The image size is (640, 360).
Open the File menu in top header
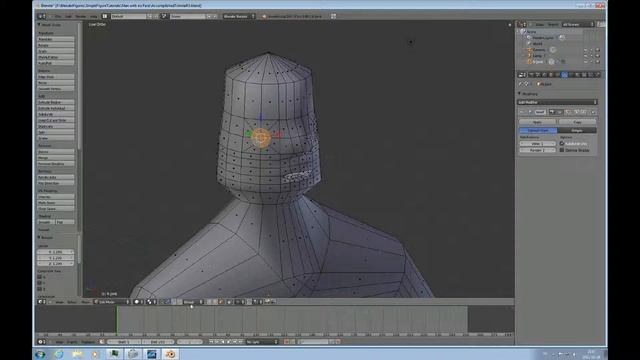click(x=58, y=16)
